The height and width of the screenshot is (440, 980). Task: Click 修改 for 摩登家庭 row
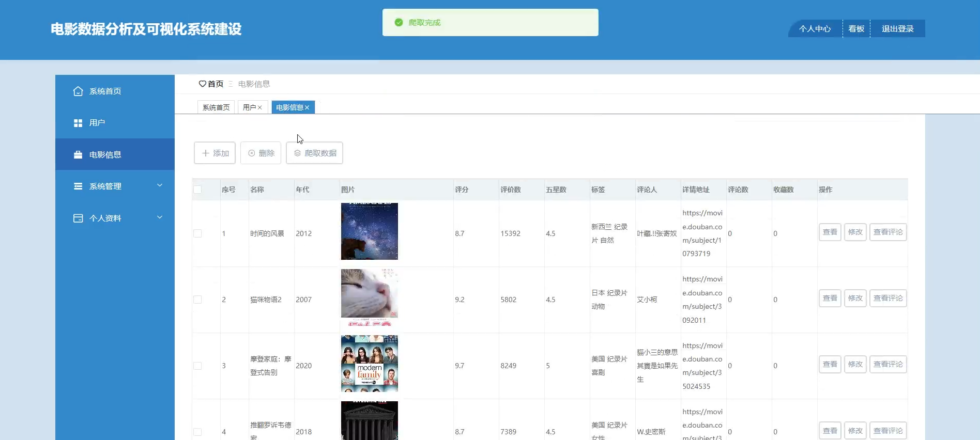click(855, 365)
